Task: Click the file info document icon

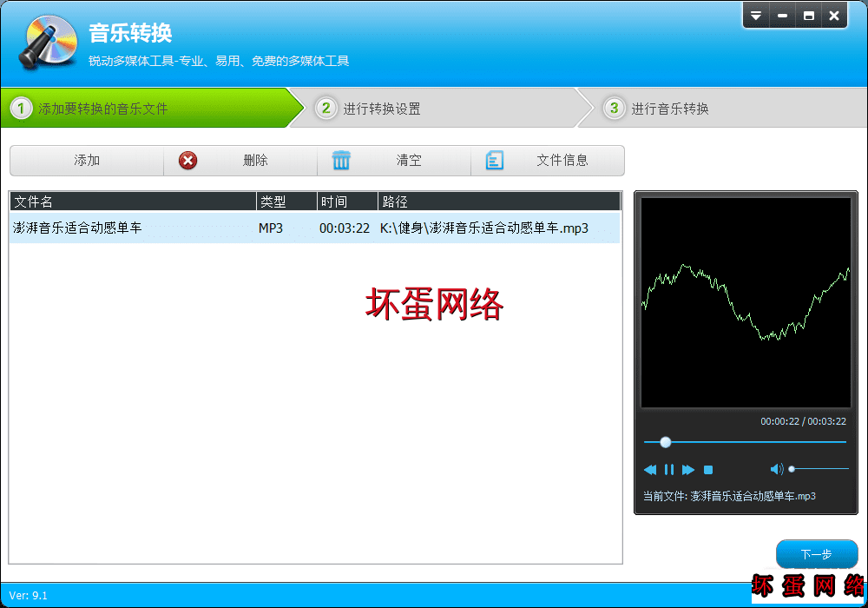Action: point(495,161)
